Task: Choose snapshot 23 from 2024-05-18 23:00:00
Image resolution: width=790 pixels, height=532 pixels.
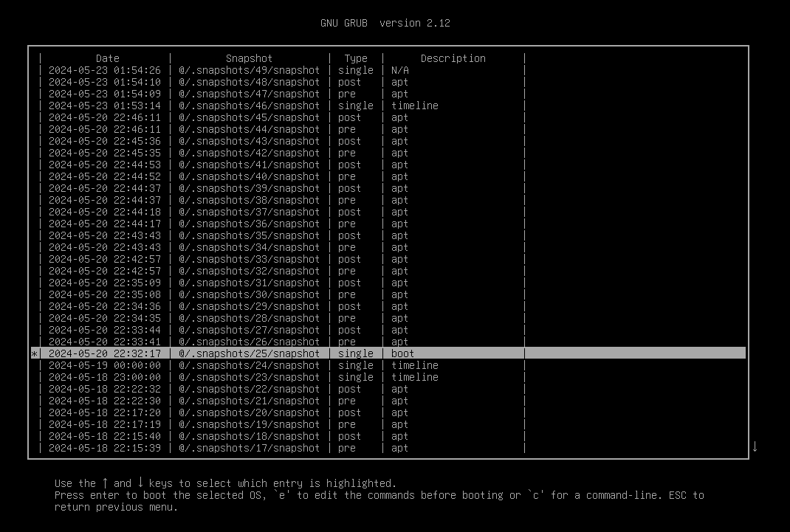Action: point(249,377)
